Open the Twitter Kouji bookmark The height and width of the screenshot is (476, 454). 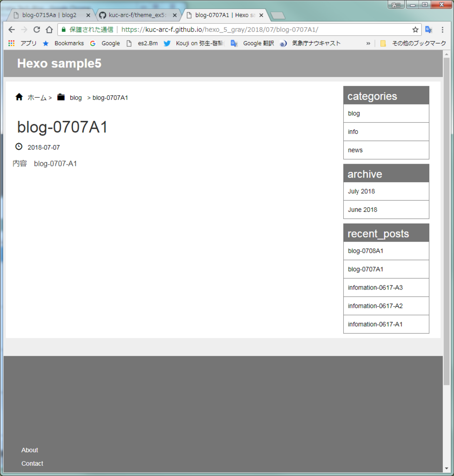pos(194,43)
